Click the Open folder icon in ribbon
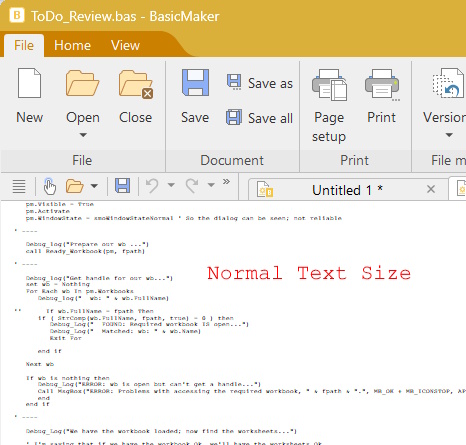 click(x=82, y=83)
